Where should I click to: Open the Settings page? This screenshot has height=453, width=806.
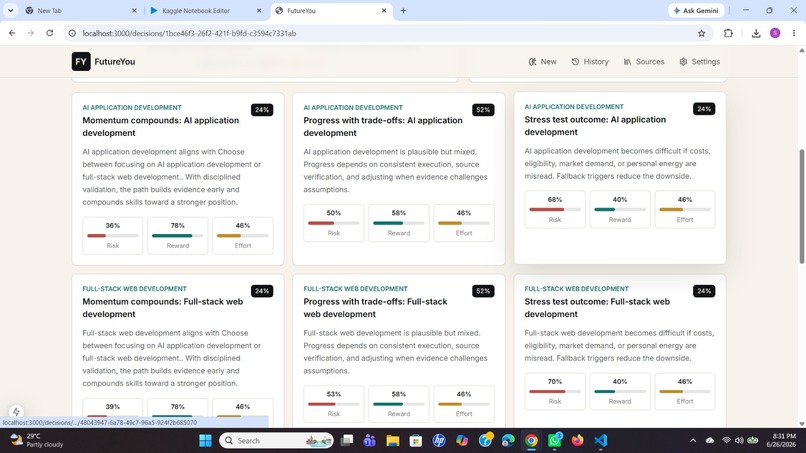tap(700, 61)
